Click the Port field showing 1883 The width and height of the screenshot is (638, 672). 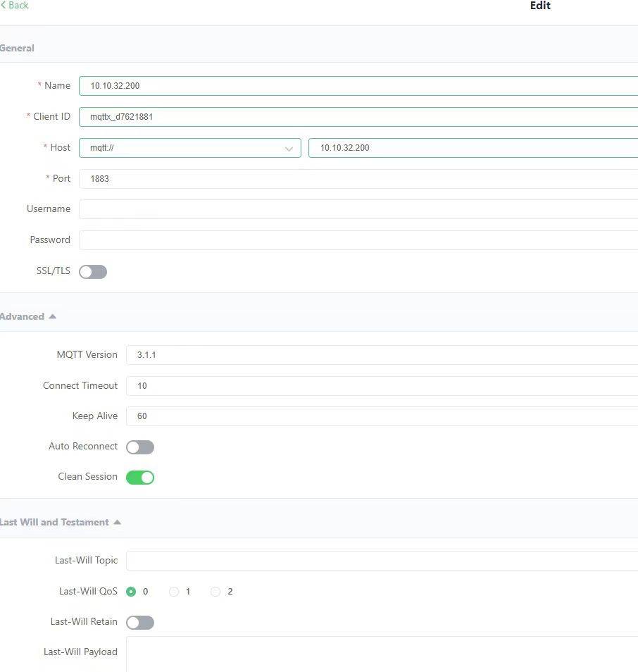coord(358,179)
